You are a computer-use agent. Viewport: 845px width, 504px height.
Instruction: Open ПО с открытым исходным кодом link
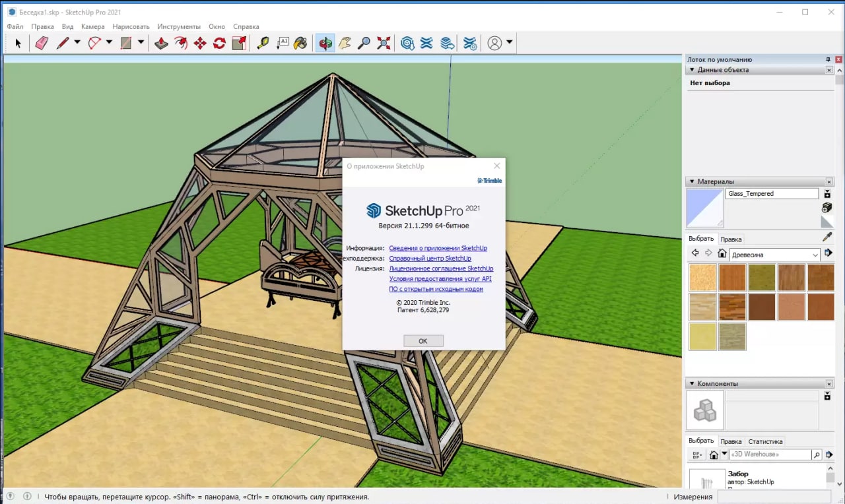436,289
